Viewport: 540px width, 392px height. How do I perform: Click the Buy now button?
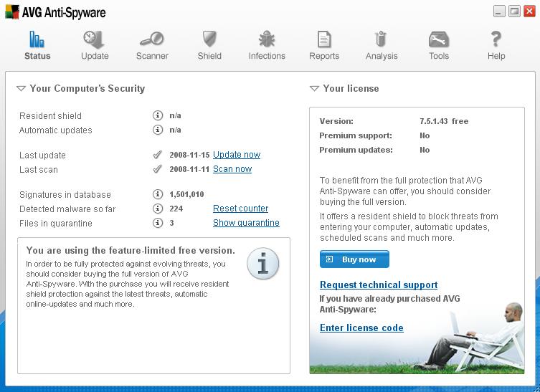click(354, 259)
